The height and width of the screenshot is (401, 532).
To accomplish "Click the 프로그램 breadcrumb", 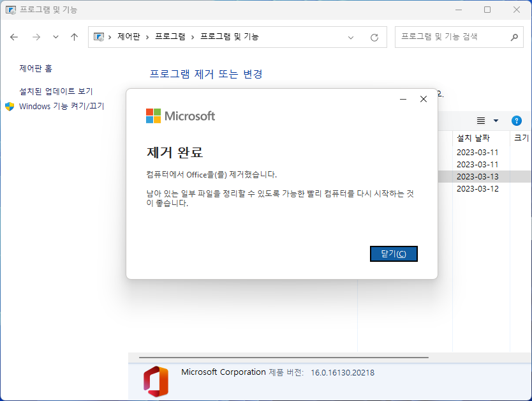I will point(170,36).
